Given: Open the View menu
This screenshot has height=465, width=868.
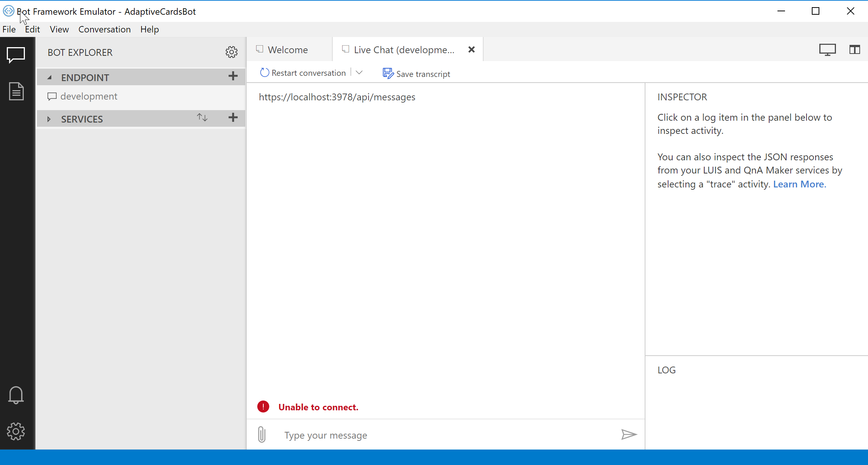Looking at the screenshot, I should [59, 29].
